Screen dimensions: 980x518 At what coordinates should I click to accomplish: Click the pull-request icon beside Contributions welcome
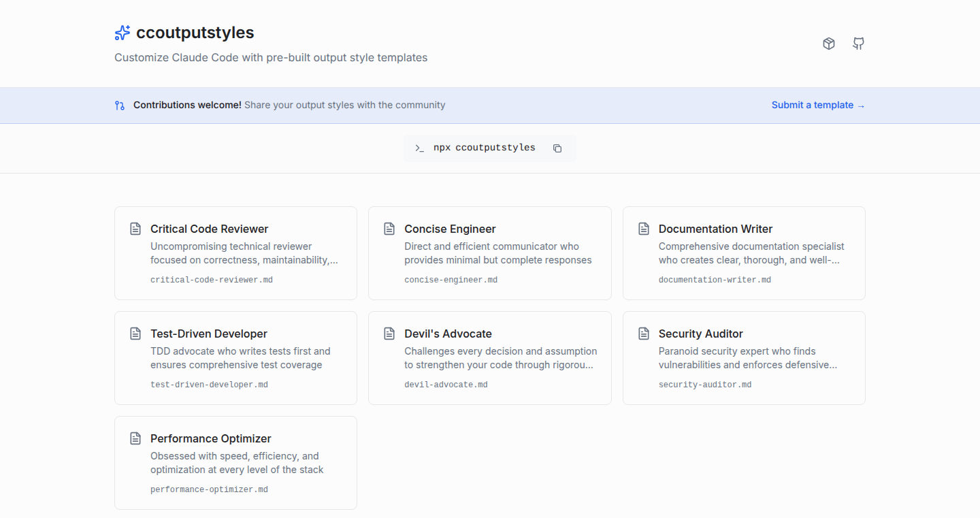tap(120, 106)
